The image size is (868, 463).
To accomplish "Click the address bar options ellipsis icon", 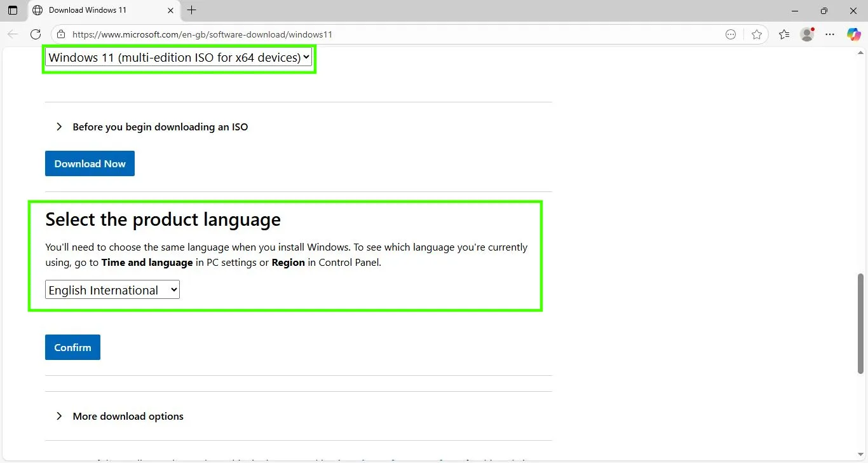I will click(731, 34).
